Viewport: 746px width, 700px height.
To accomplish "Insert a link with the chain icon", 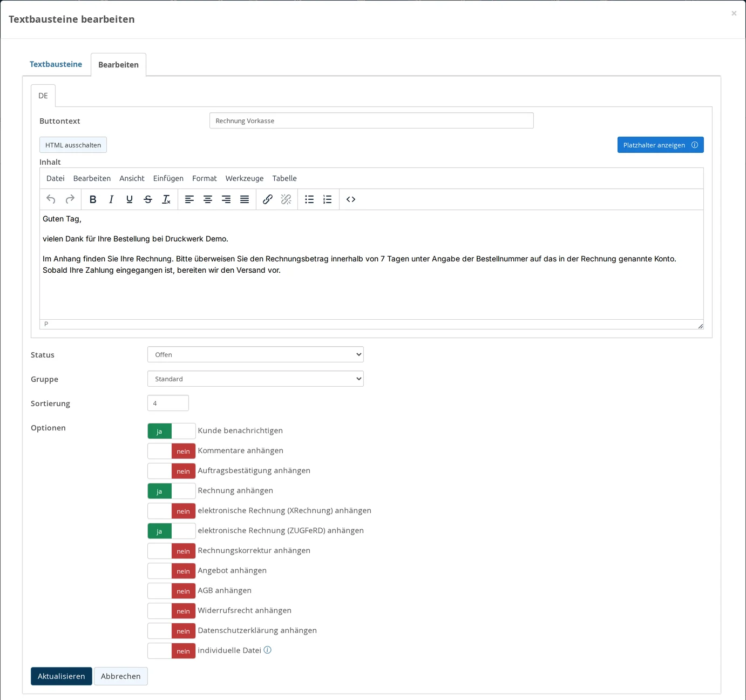I will [268, 199].
